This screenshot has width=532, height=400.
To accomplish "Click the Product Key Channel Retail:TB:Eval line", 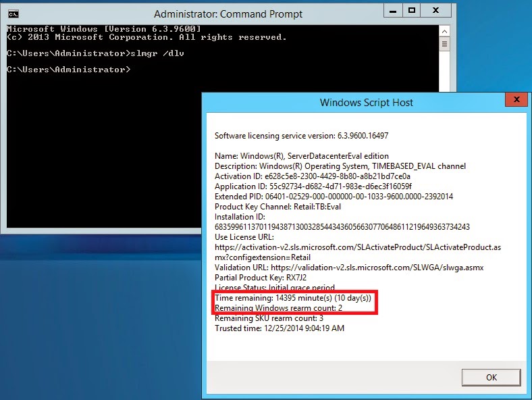I will point(277,207).
